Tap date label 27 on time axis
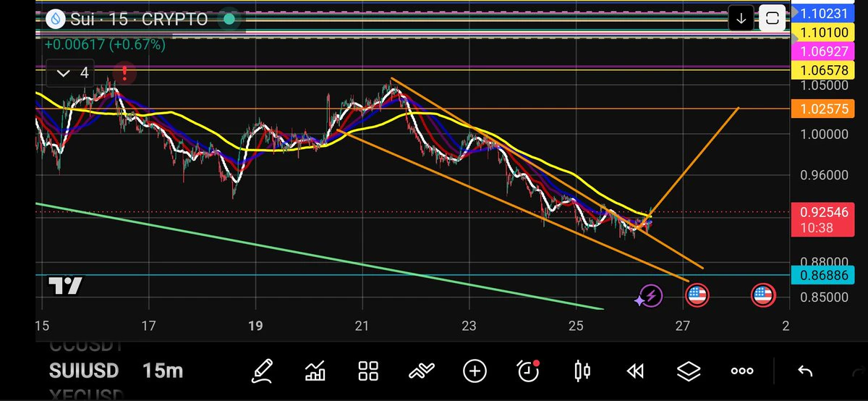Viewport: 868px width, 401px height. pyautogui.click(x=683, y=326)
